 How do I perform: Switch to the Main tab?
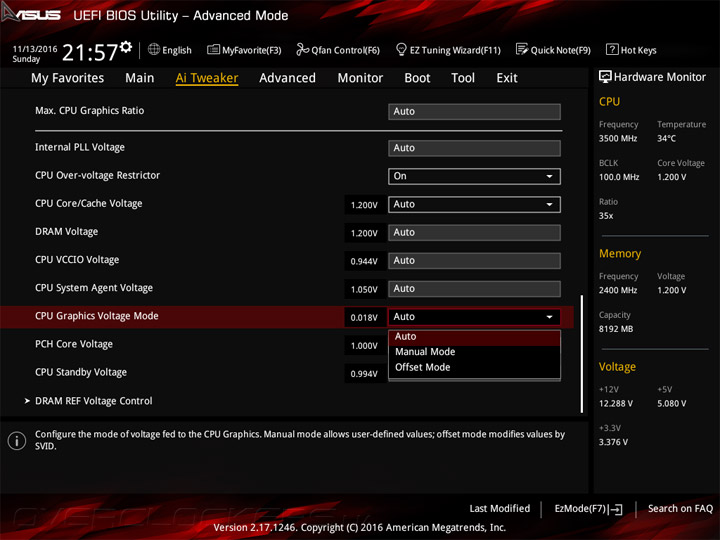[140, 78]
